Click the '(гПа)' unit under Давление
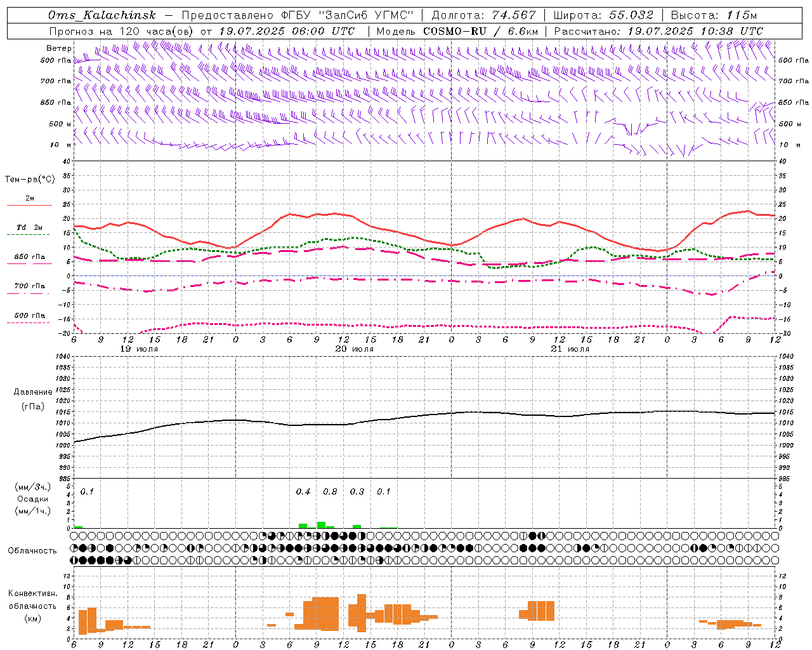The image size is (812, 650). [32, 407]
